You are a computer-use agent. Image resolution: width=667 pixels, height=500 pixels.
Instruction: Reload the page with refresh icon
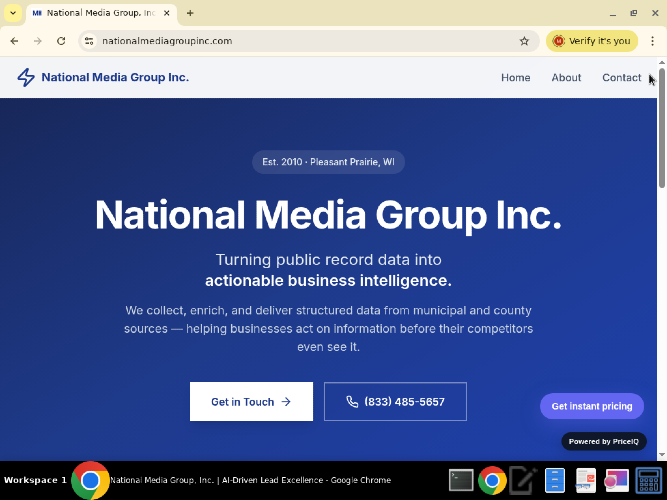pyautogui.click(x=61, y=41)
